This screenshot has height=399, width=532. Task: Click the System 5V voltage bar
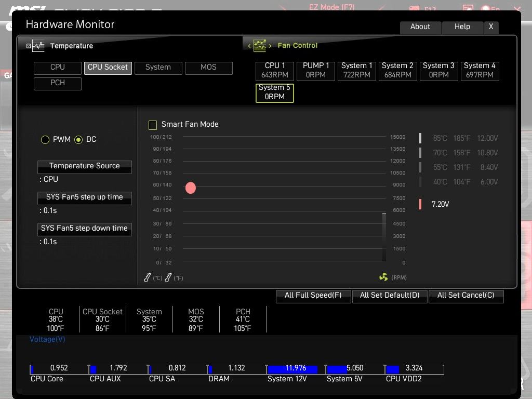(337, 369)
